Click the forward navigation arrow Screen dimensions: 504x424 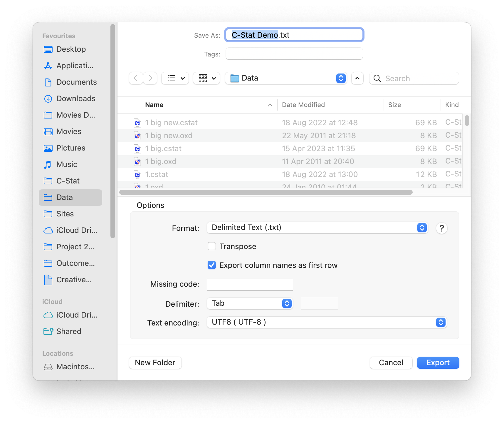150,78
